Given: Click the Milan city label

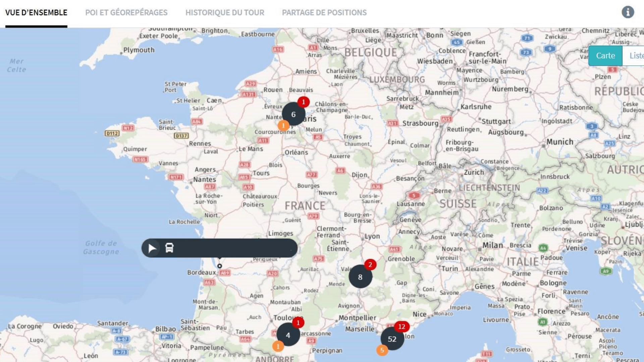Looking at the screenshot, I should pyautogui.click(x=493, y=245).
